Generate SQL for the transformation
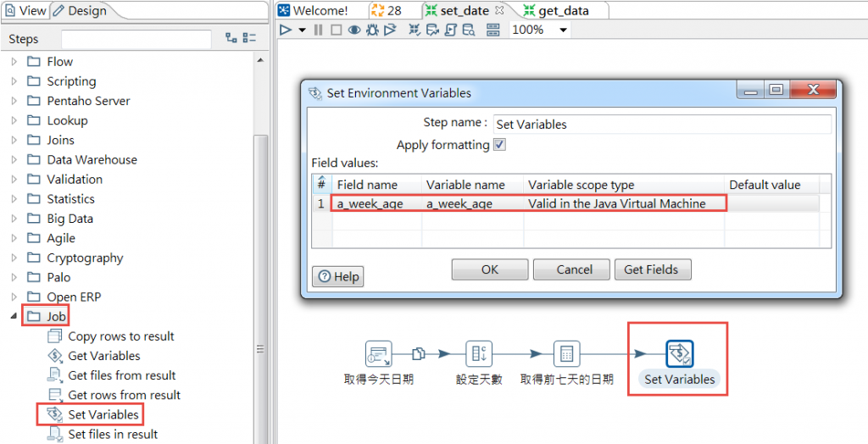This screenshot has width=868, height=444. pyautogui.click(x=451, y=30)
